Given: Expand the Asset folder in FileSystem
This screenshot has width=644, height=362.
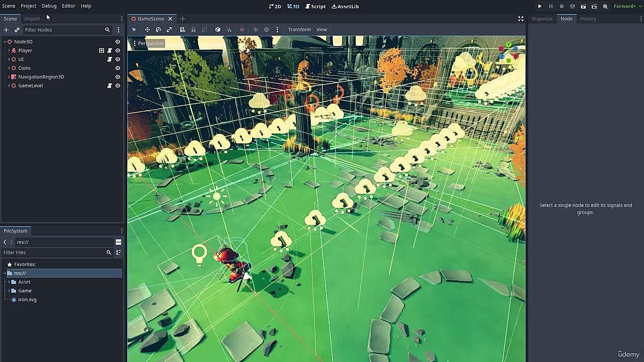Looking at the screenshot, I should coord(9,282).
